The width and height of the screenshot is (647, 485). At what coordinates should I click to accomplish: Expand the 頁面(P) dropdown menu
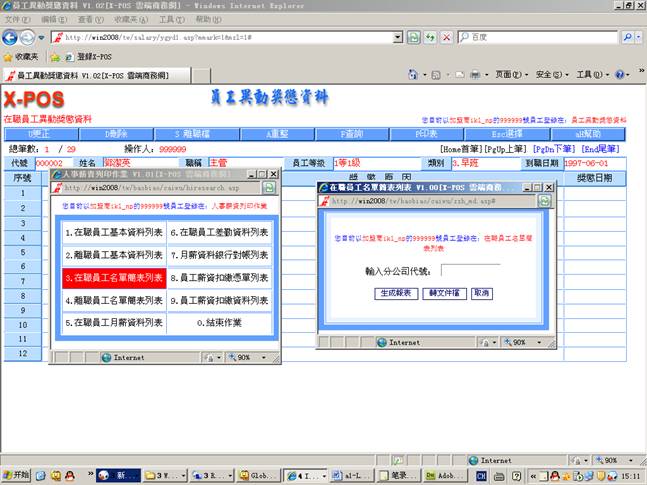coord(511,75)
